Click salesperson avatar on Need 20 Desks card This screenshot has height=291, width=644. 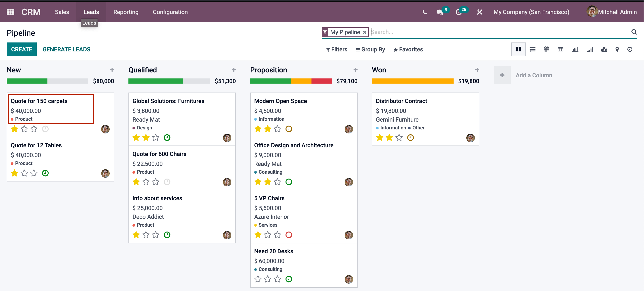point(349,279)
